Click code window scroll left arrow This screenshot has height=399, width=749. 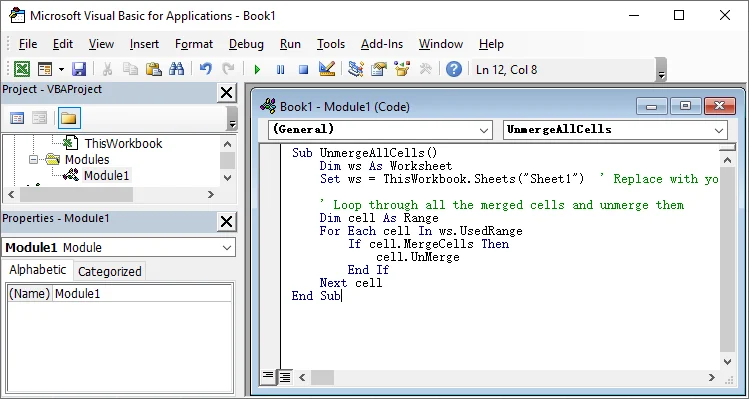(x=302, y=377)
